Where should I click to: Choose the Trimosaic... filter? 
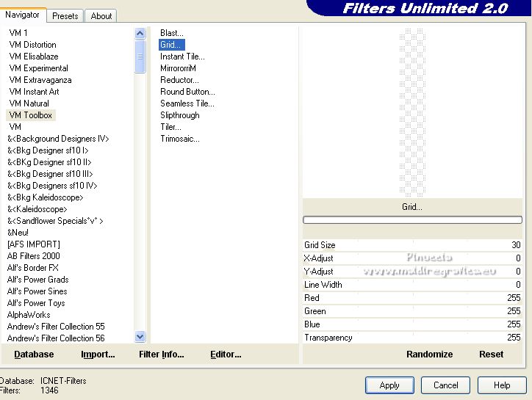(x=180, y=139)
